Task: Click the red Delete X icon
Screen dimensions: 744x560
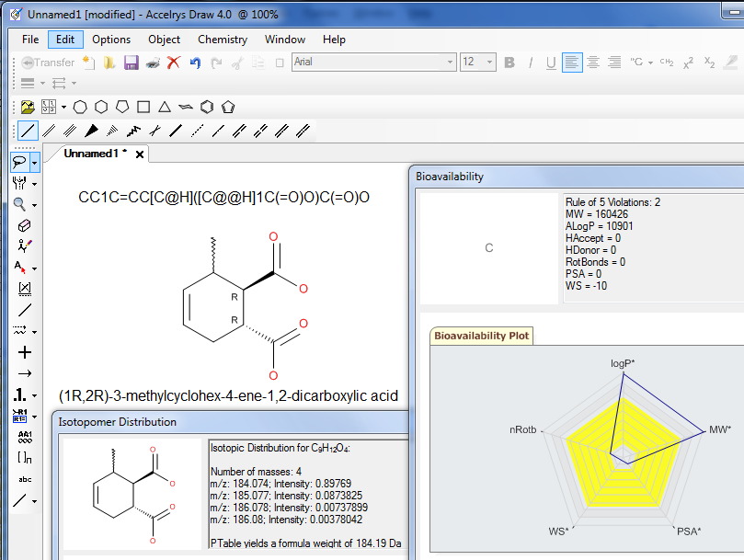Action: click(173, 63)
